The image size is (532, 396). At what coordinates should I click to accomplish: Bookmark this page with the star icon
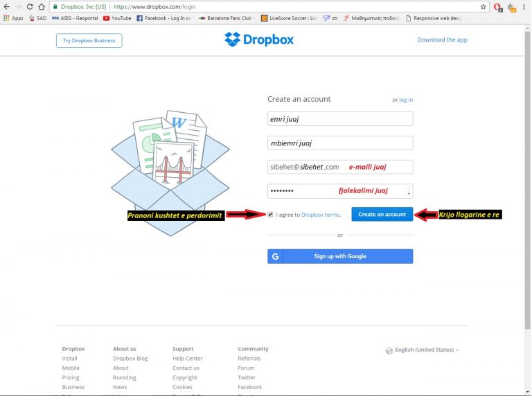483,7
